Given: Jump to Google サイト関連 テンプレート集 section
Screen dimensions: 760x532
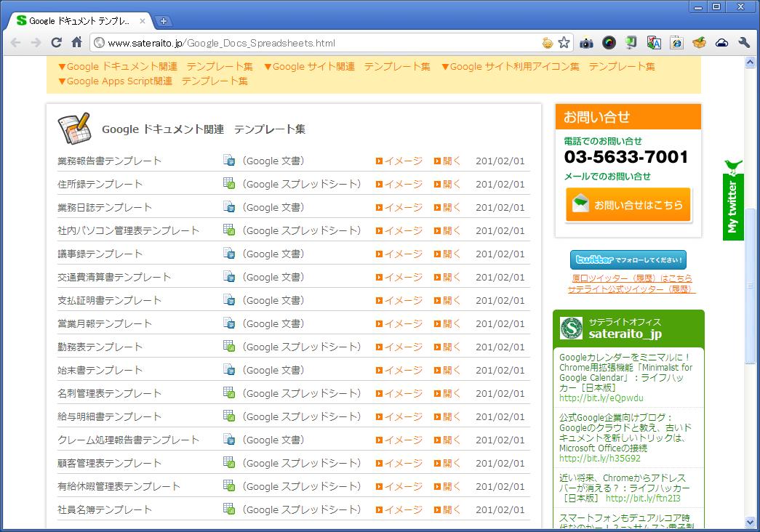Looking at the screenshot, I should click(346, 67).
